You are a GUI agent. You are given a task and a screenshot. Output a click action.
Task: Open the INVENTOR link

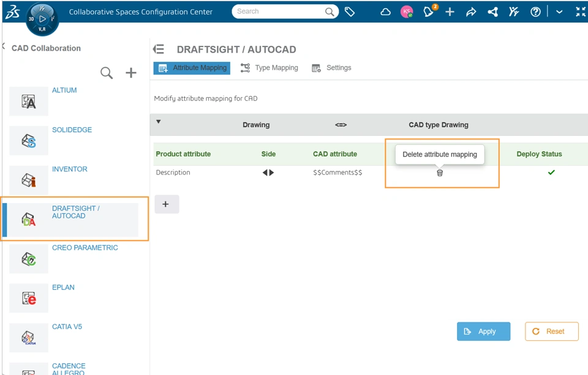pyautogui.click(x=70, y=169)
